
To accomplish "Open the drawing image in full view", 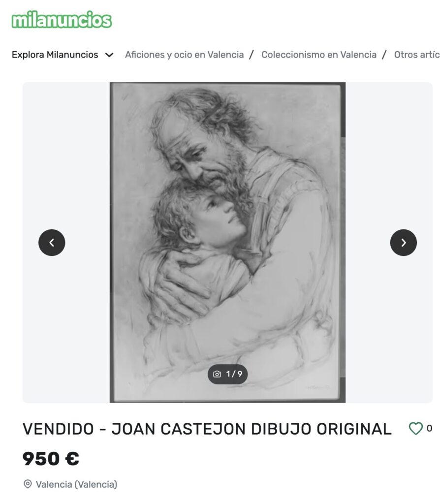I will (227, 242).
